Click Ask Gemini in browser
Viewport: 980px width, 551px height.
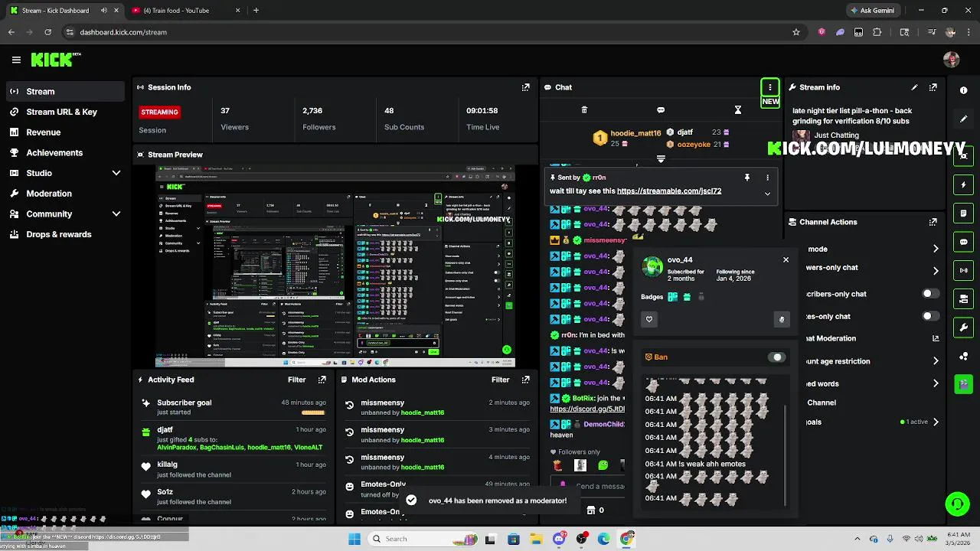[x=872, y=11]
